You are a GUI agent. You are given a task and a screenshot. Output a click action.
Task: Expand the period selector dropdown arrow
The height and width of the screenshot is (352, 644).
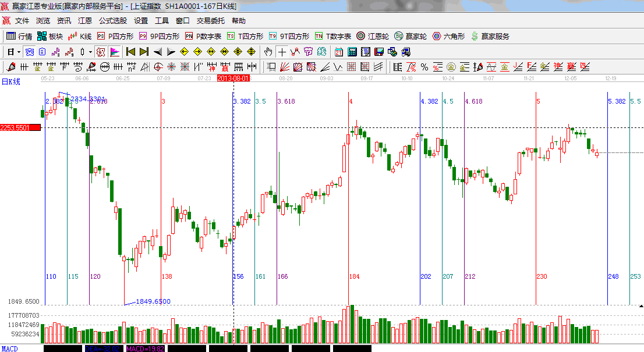[19, 52]
